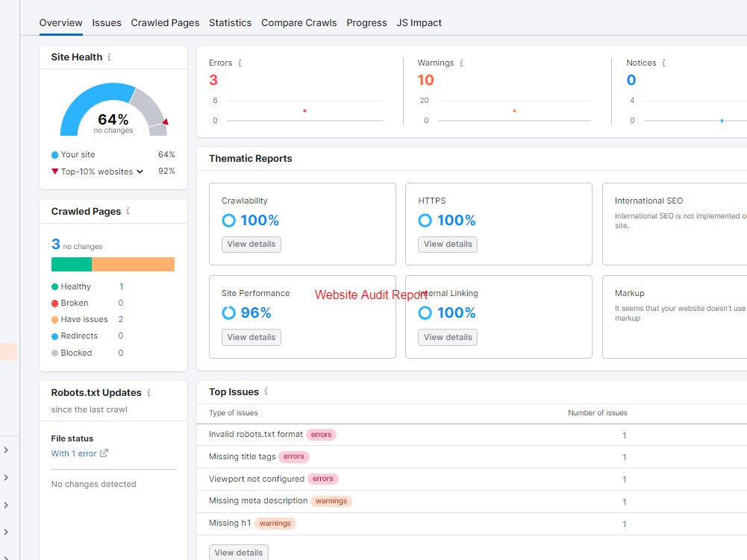Click the info icon beside Site Health
The width and height of the screenshot is (747, 560).
tap(110, 57)
